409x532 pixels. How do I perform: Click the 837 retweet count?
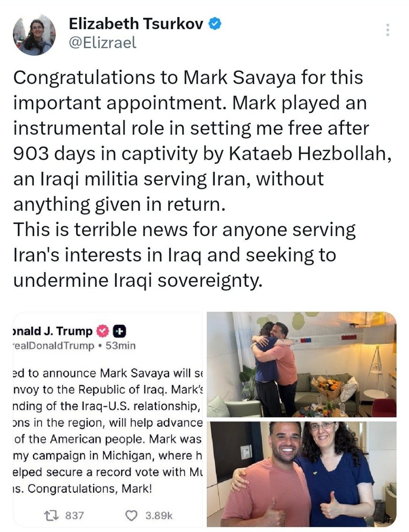click(75, 515)
